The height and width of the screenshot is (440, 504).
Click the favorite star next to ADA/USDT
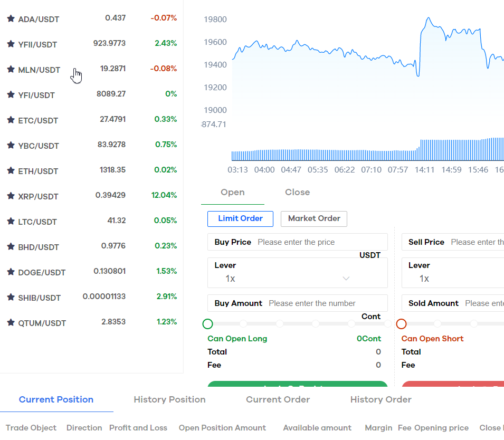[11, 18]
